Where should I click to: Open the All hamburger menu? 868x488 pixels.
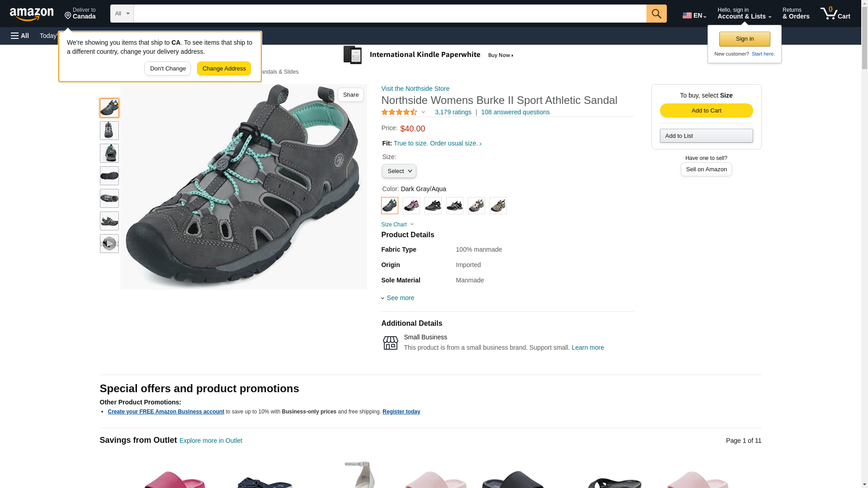[20, 36]
